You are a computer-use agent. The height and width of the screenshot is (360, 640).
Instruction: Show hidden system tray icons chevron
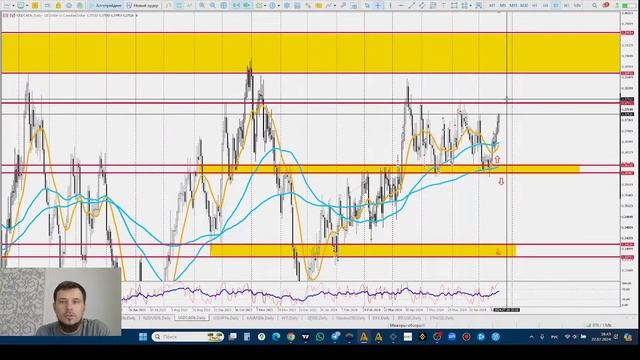tap(531, 337)
